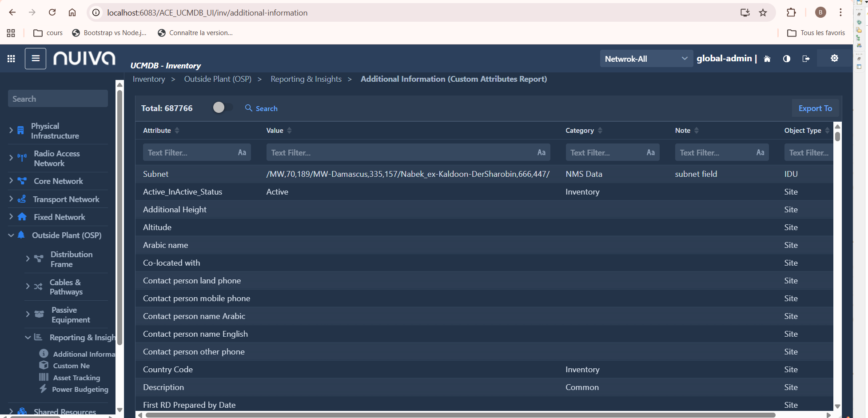Open Custom Ne sidebar menu item
The height and width of the screenshot is (418, 868).
point(71,366)
